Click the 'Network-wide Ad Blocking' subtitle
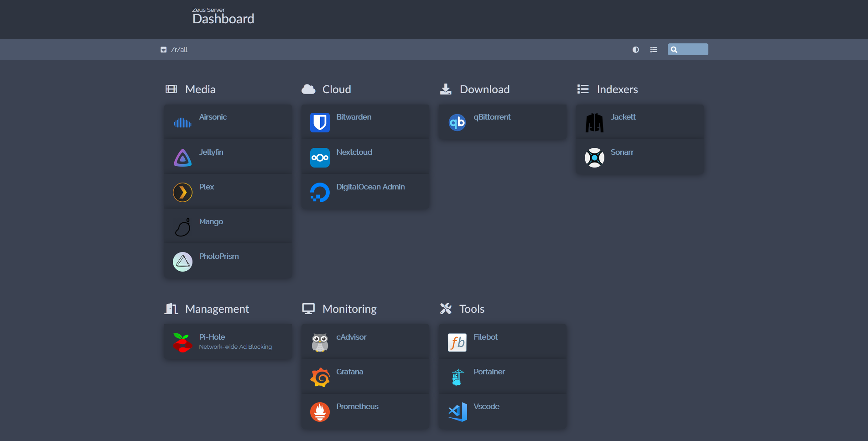This screenshot has height=441, width=868. point(235,347)
